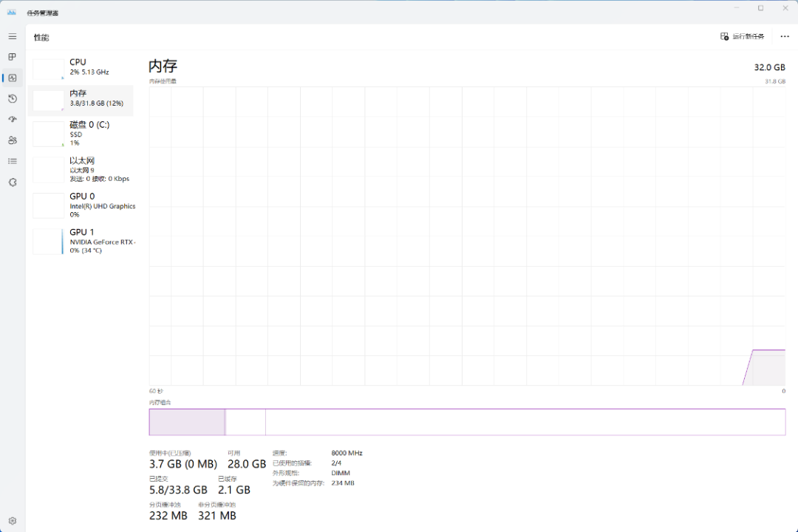Viewport: 798px width, 532px height.
Task: Click the memory usage graph area
Action: tap(467, 236)
